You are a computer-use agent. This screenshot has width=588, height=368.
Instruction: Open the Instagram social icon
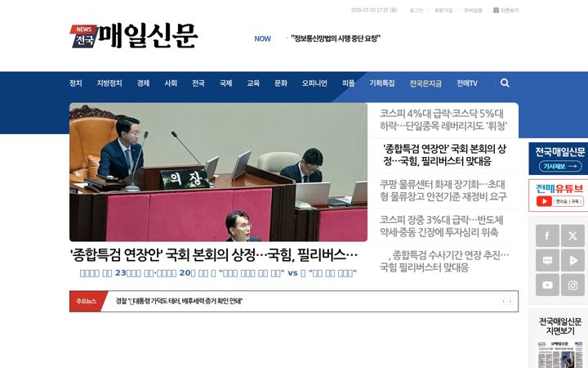[572, 285]
